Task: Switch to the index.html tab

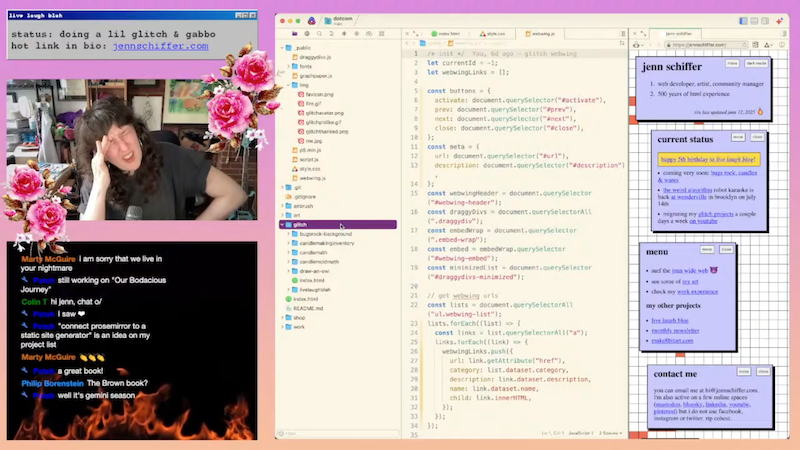Action: [x=445, y=34]
